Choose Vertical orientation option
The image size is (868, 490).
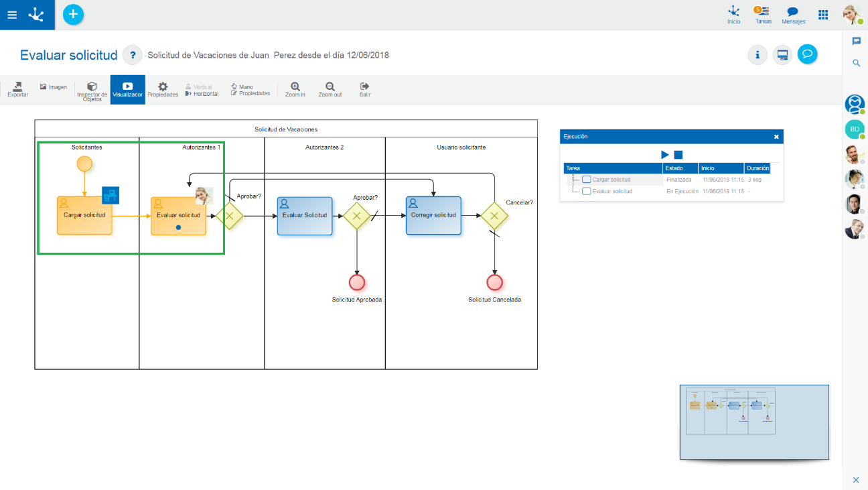click(x=199, y=87)
